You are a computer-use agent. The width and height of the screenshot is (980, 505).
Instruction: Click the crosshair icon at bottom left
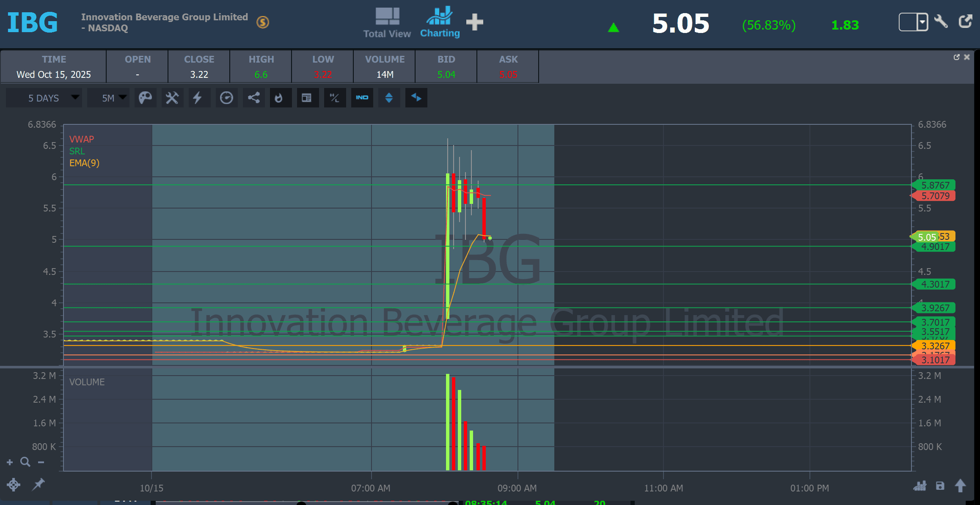pos(14,484)
